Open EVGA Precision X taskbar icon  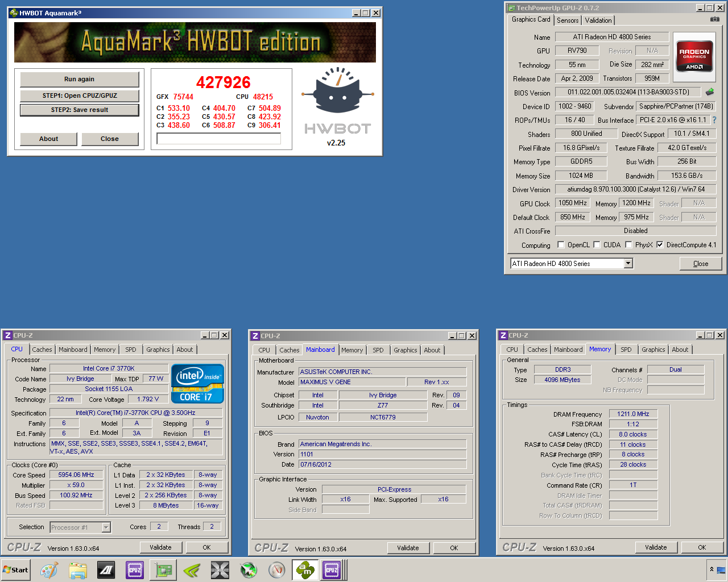coord(220,570)
